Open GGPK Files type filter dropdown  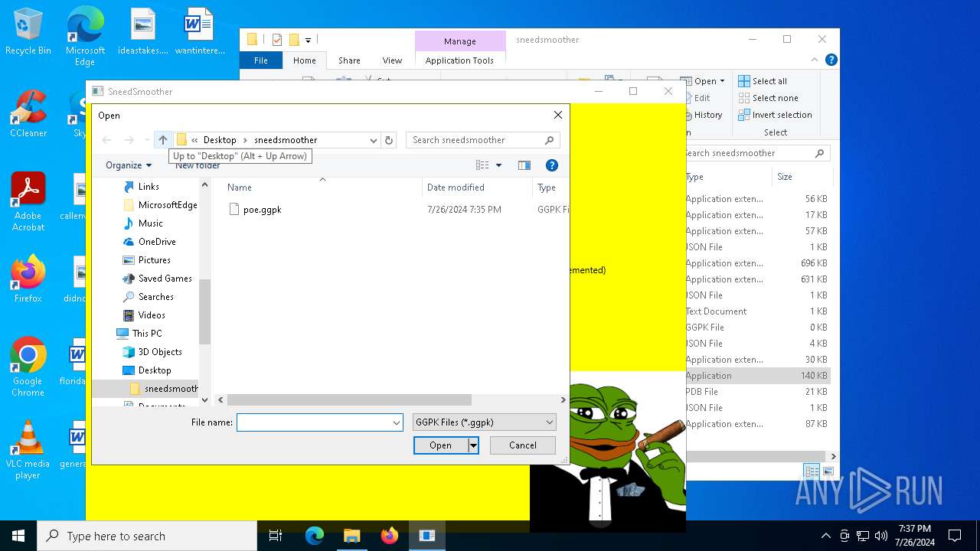coord(484,422)
